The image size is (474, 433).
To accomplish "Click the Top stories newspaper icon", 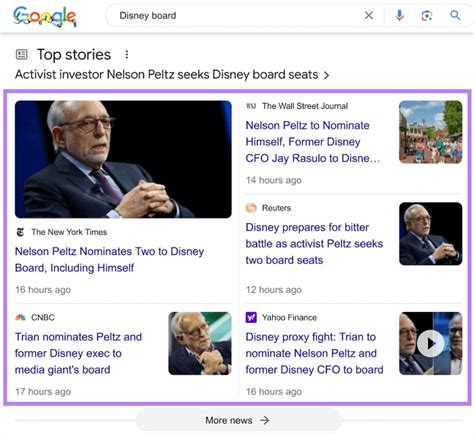I will click(22, 54).
